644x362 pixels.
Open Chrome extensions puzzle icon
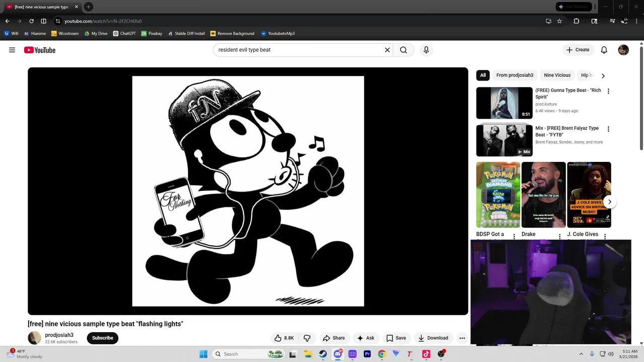(577, 21)
